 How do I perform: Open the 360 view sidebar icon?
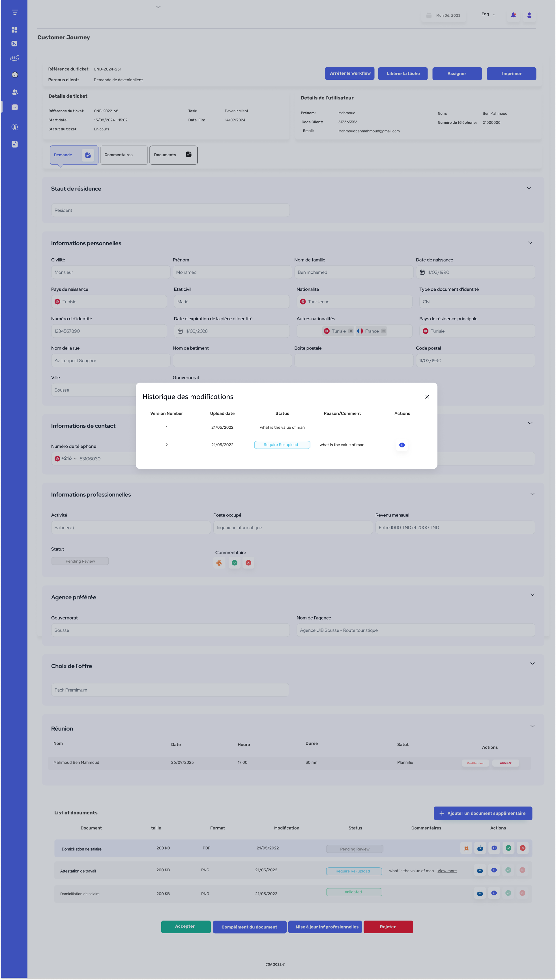point(14,58)
